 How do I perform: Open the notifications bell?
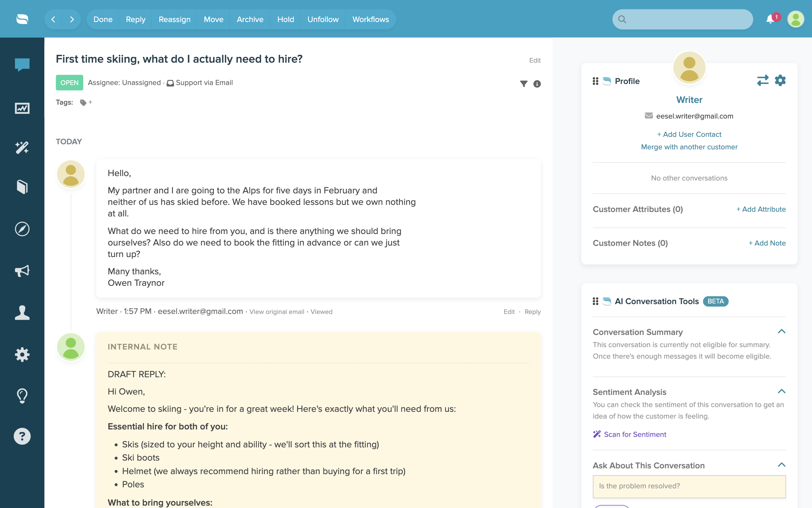pos(770,19)
